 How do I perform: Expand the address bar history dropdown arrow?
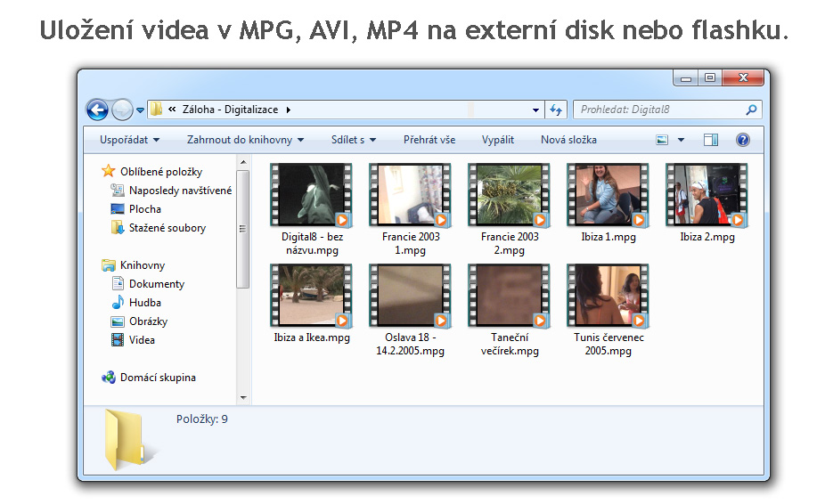[x=535, y=110]
